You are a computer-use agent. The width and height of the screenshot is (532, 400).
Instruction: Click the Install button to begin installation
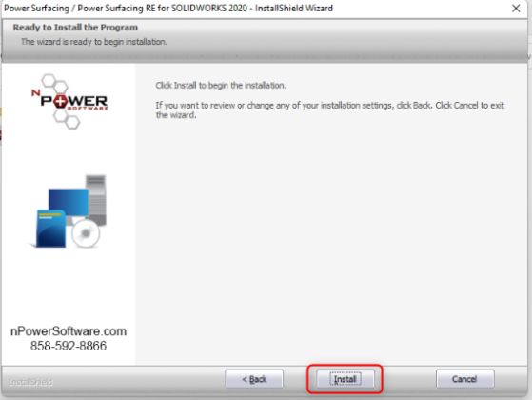345,379
